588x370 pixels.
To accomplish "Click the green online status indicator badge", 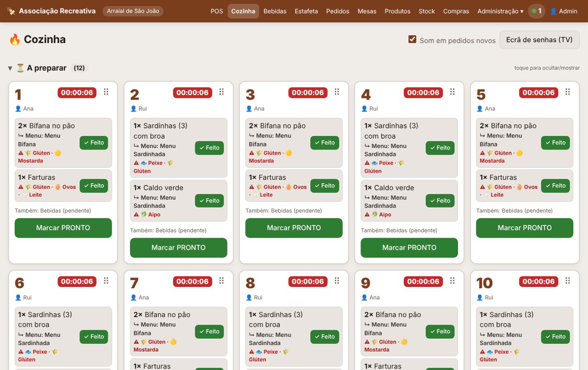I will [537, 11].
